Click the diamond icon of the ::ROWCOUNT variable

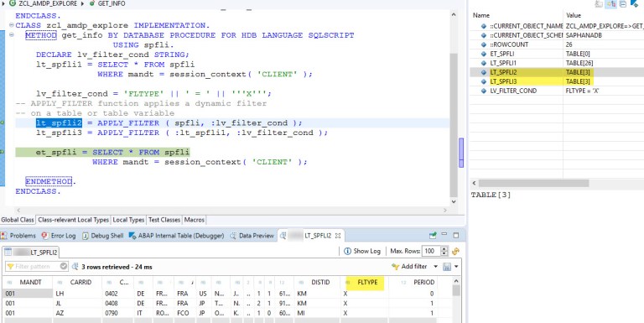[484, 44]
